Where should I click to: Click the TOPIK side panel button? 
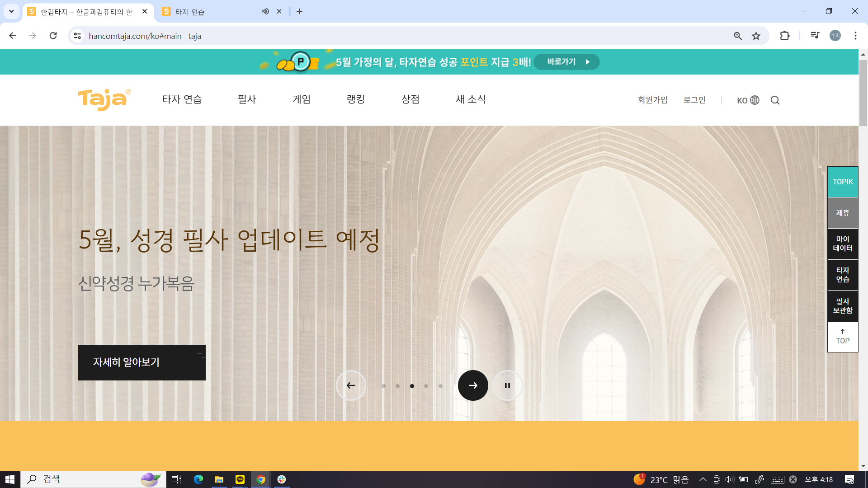(843, 182)
